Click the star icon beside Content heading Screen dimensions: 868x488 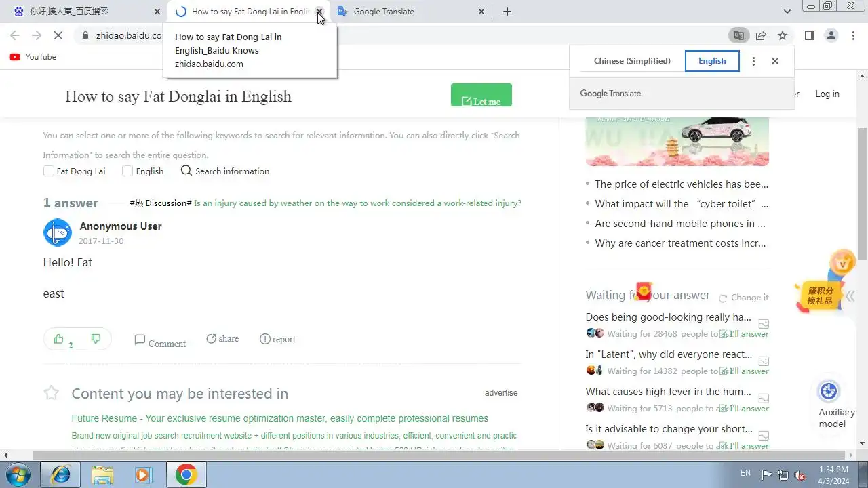51,392
